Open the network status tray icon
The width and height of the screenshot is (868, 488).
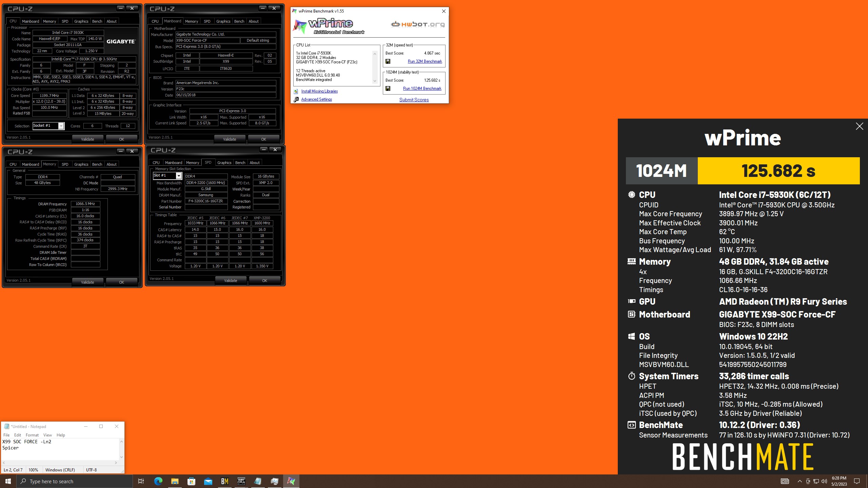click(816, 481)
